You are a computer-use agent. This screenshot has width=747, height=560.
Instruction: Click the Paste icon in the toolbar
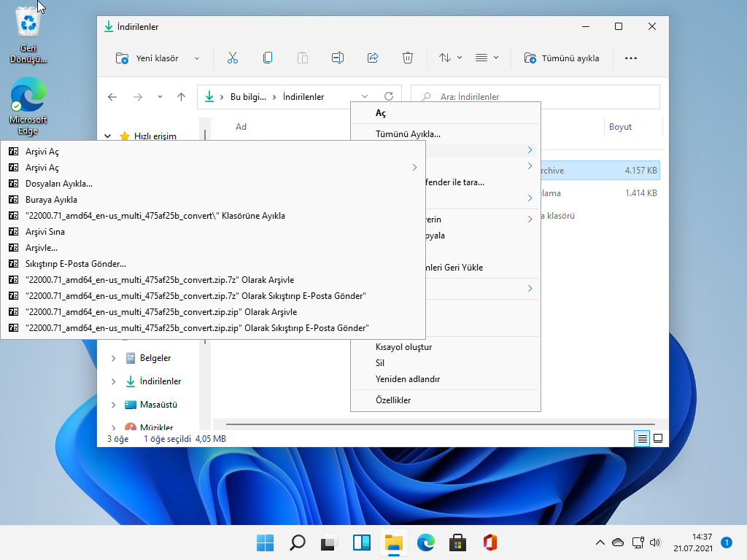[x=303, y=58]
